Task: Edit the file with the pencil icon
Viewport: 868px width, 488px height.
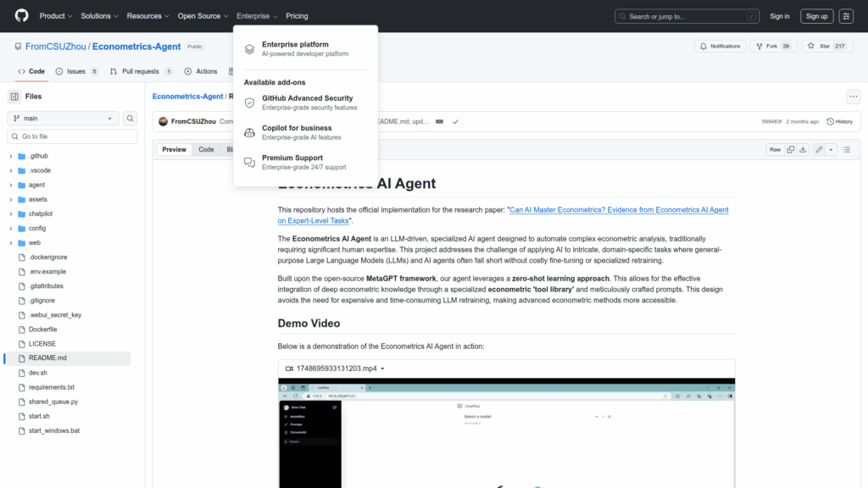Action: pyautogui.click(x=819, y=149)
